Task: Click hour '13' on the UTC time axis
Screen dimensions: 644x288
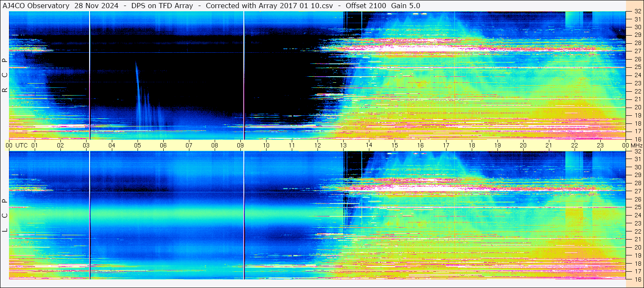Action: [343, 146]
